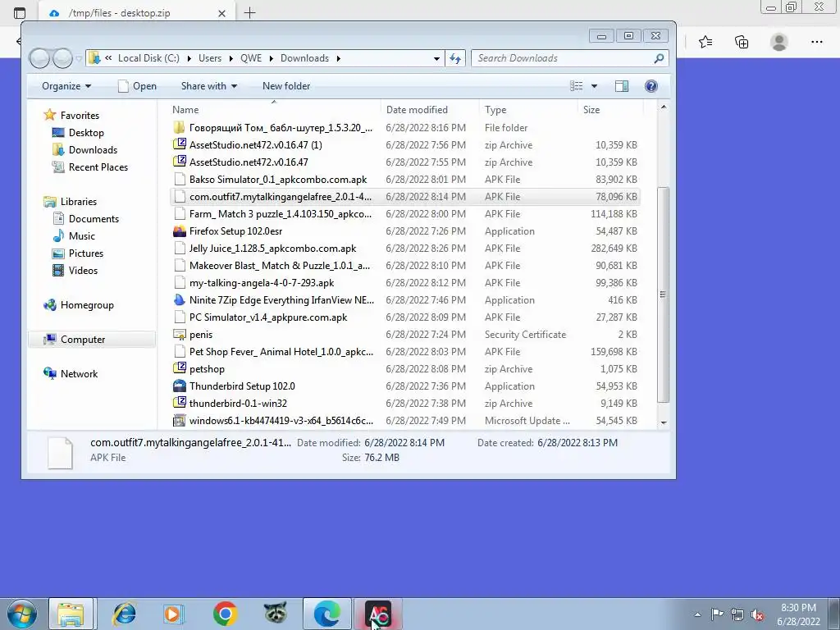Click the magnifier icon in search box
Viewport: 840px width, 630px height.
659,58
